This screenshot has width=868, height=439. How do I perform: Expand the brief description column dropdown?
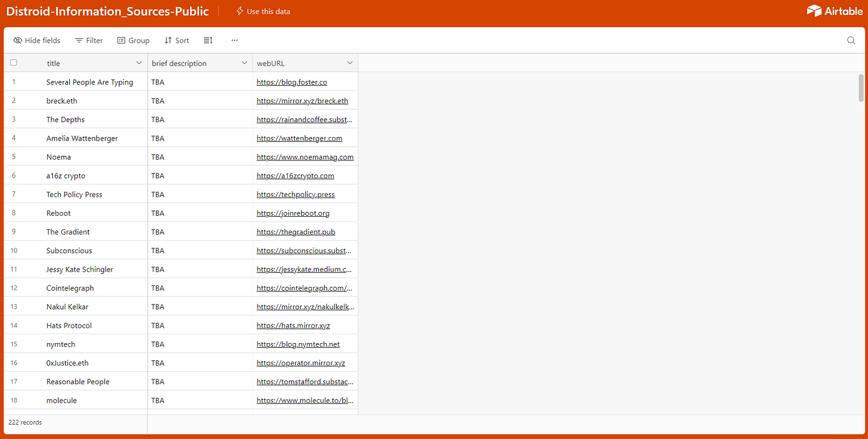click(244, 63)
